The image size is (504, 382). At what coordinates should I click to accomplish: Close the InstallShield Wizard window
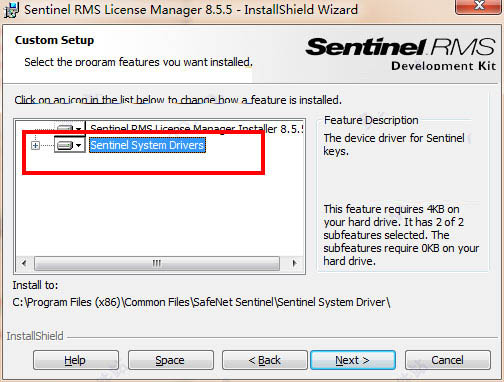(479, 6)
